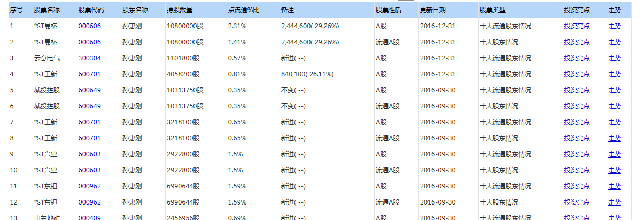Open stock code 000606 link in row 2
The width and height of the screenshot is (644, 220).
(x=89, y=42)
